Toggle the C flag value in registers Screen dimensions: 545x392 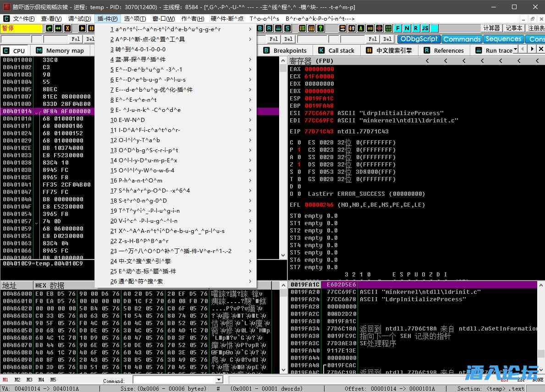(299, 143)
